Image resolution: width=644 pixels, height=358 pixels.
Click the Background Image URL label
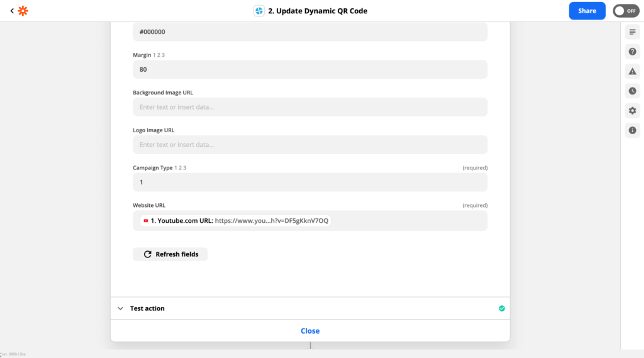coord(163,92)
